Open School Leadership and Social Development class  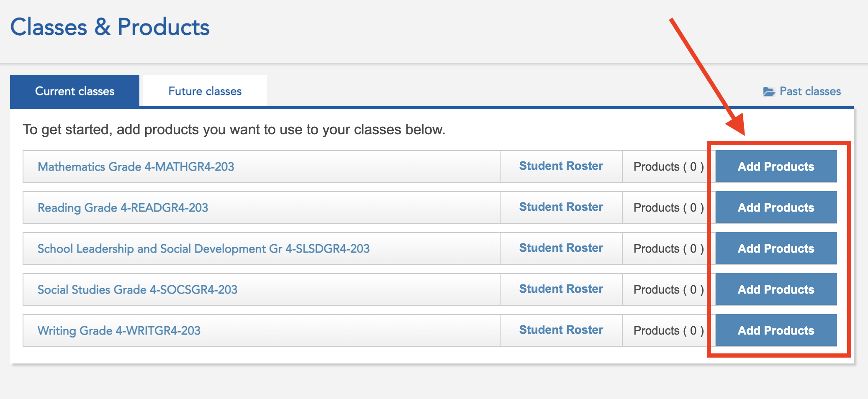pyautogui.click(x=203, y=248)
